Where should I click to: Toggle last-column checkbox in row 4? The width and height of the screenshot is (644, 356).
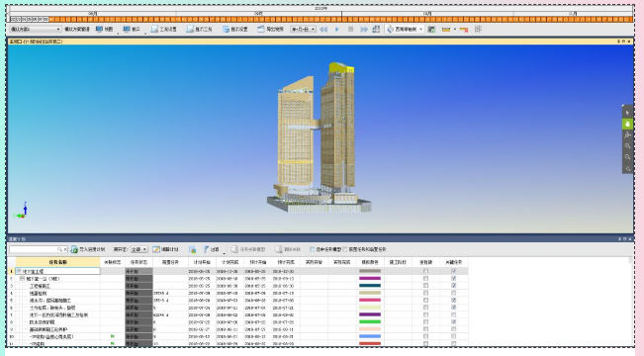[x=453, y=293]
